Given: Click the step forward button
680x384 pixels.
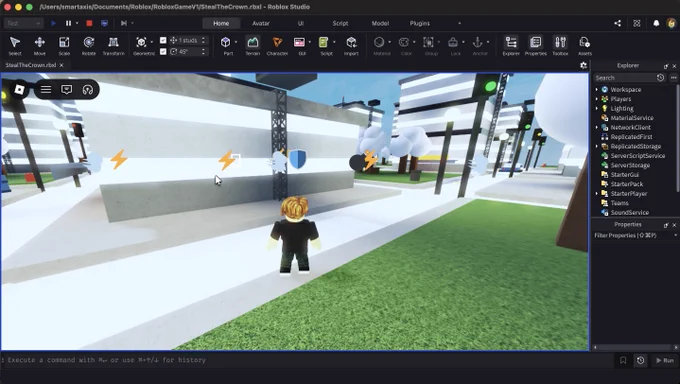Looking at the screenshot, I should click(124, 23).
